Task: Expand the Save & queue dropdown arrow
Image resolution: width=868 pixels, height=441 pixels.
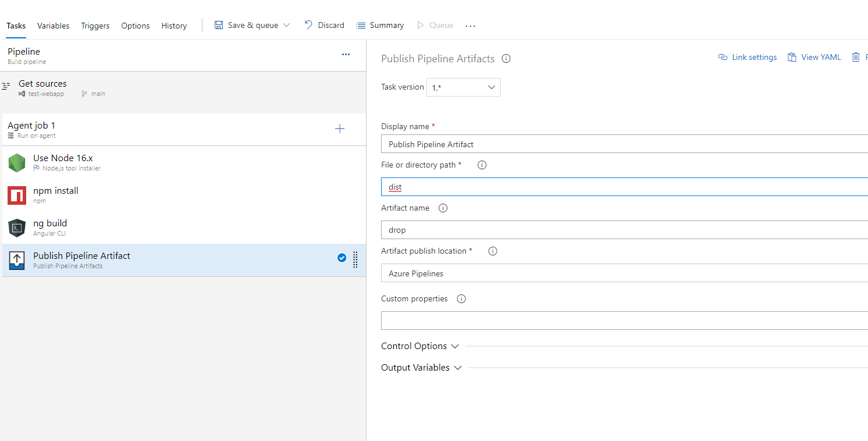Action: click(x=286, y=25)
